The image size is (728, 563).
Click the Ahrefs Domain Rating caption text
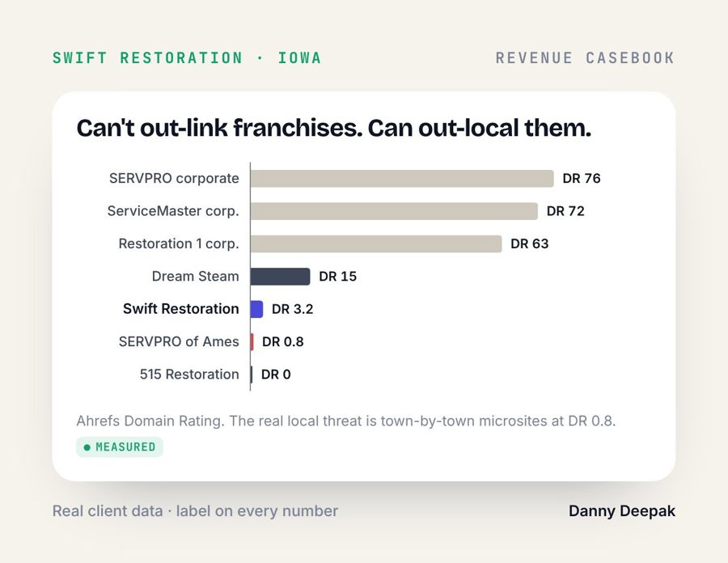346,421
